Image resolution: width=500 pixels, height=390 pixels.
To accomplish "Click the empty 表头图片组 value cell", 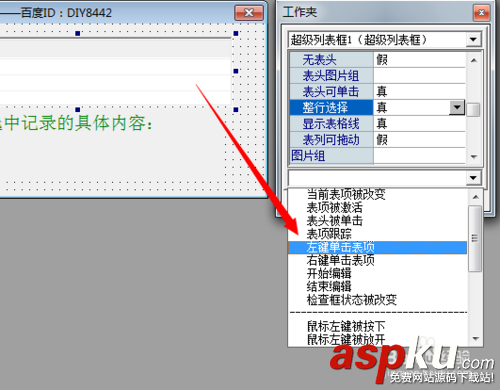I will [419, 76].
